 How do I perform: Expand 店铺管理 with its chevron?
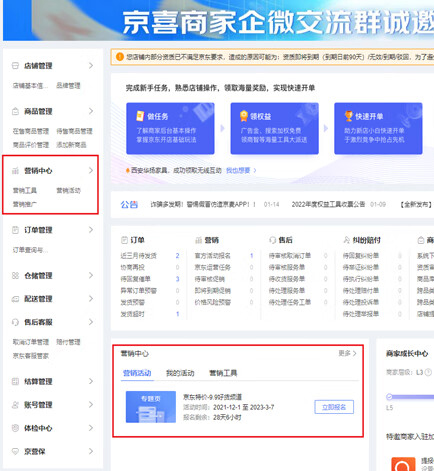[91, 66]
